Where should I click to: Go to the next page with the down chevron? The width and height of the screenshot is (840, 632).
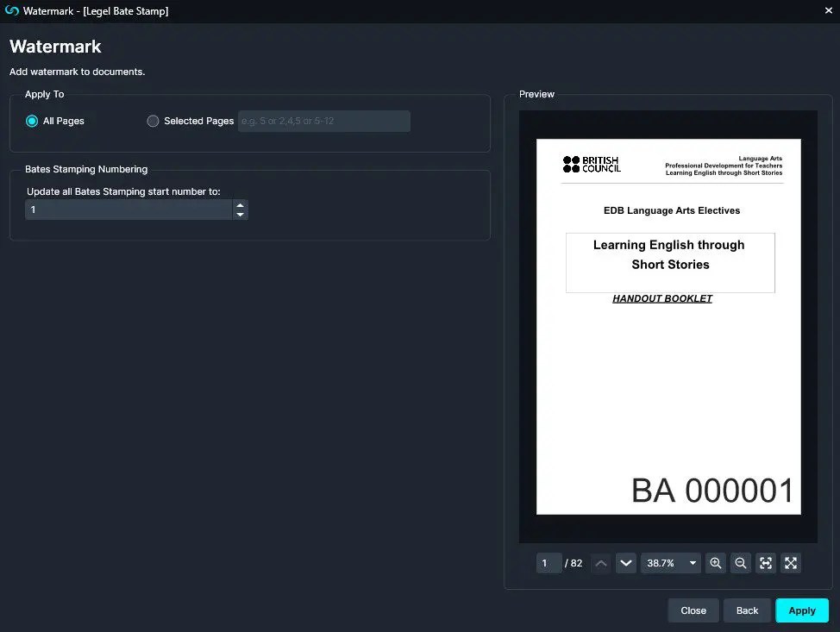pyautogui.click(x=626, y=563)
